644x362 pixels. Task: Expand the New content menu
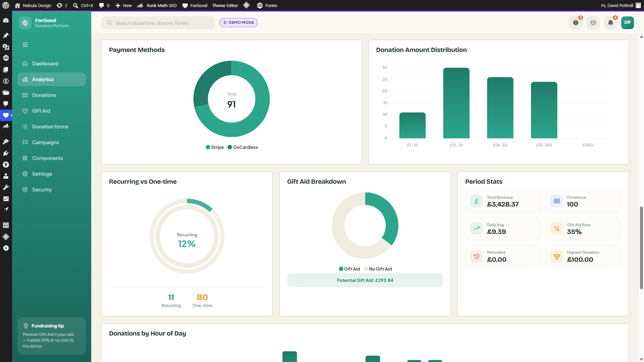tap(123, 5)
